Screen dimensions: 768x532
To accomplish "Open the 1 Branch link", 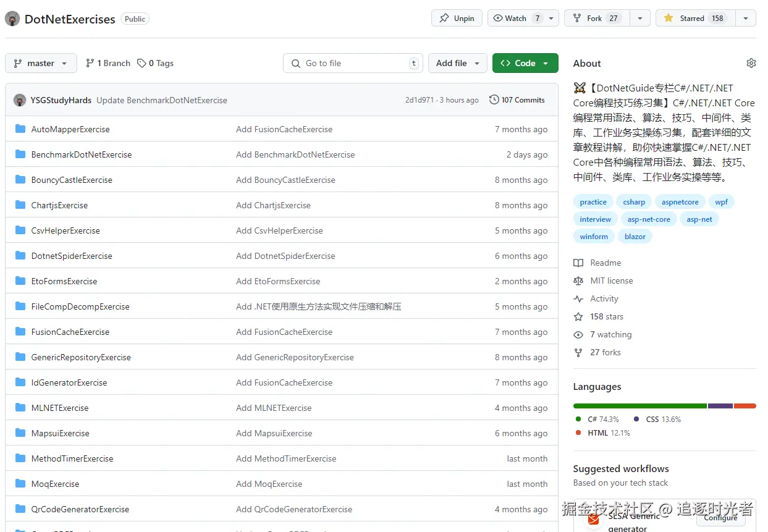I will [x=108, y=63].
